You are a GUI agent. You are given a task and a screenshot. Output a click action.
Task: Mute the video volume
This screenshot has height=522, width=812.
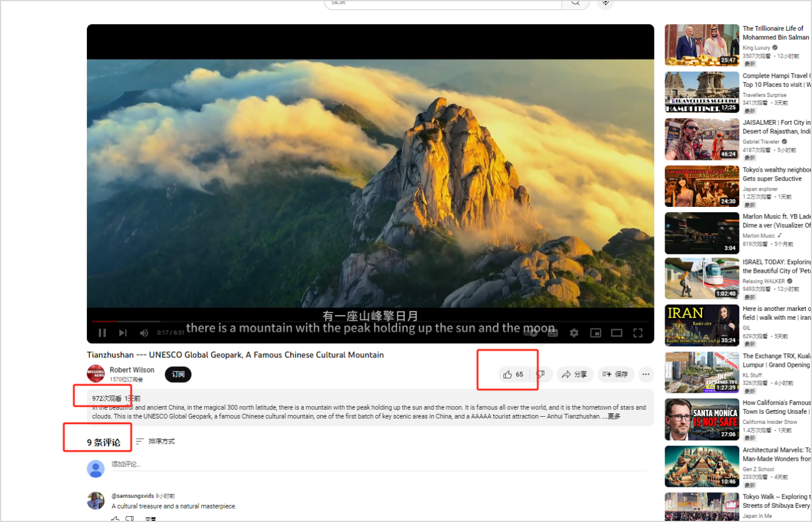click(144, 333)
